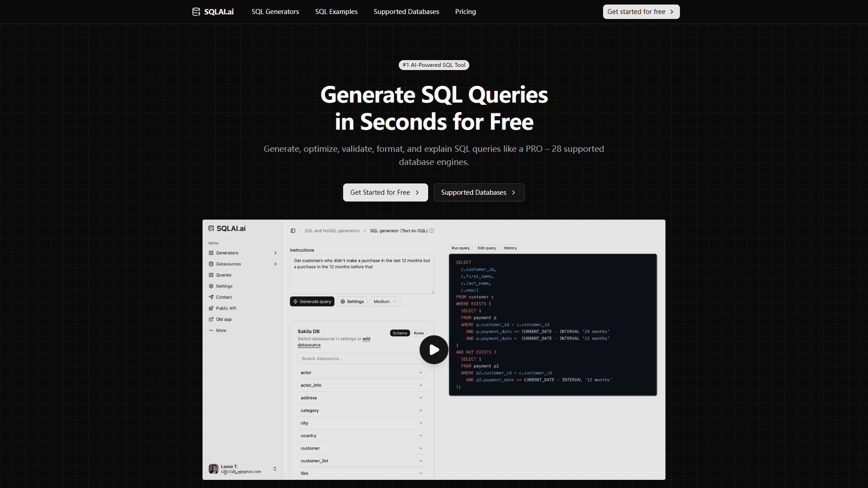
Task: Switch to History tab
Action: coord(510,248)
